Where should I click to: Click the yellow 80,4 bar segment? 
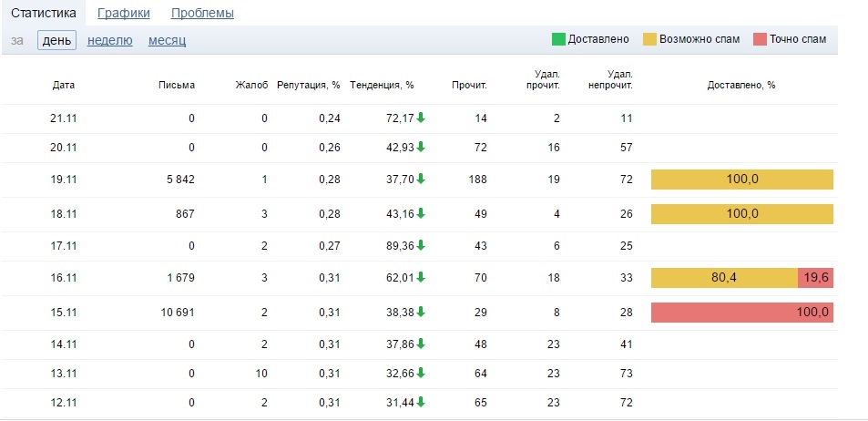[724, 278]
